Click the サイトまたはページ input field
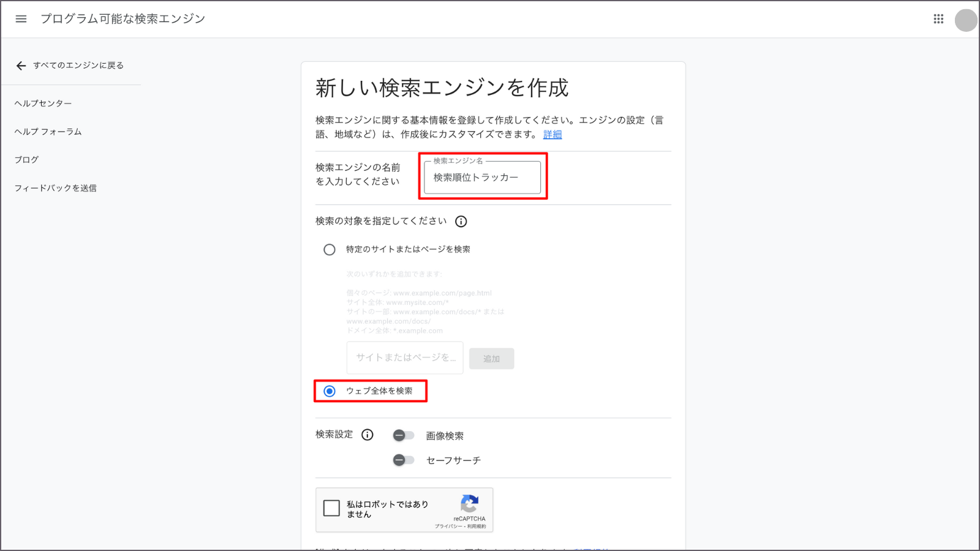The height and width of the screenshot is (551, 980). (405, 358)
